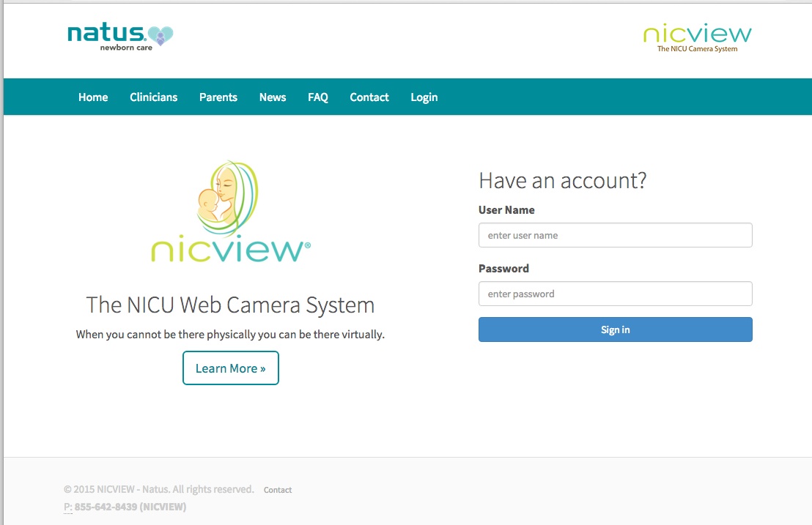Focus the User Name input field
This screenshot has width=812, height=525.
pyautogui.click(x=615, y=235)
